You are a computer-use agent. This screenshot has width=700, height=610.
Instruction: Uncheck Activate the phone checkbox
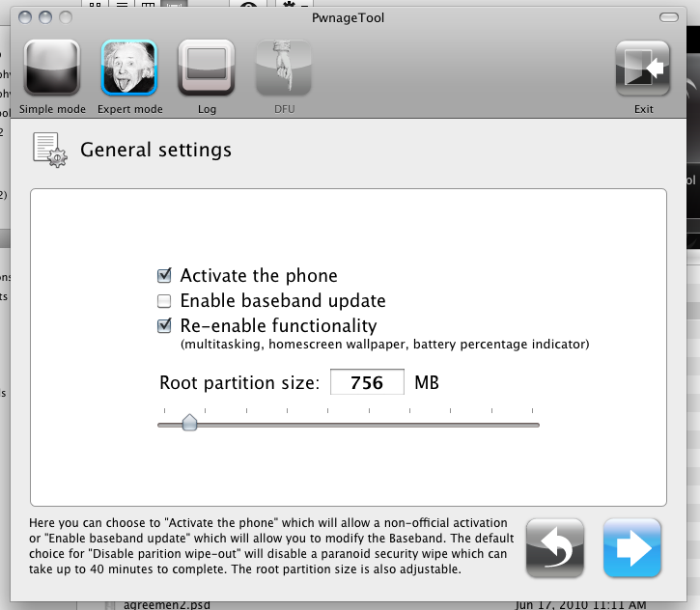coord(164,275)
